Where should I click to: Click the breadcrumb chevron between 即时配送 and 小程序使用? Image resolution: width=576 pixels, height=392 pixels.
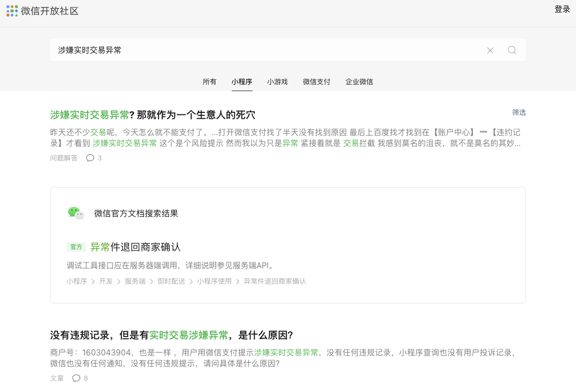(191, 282)
